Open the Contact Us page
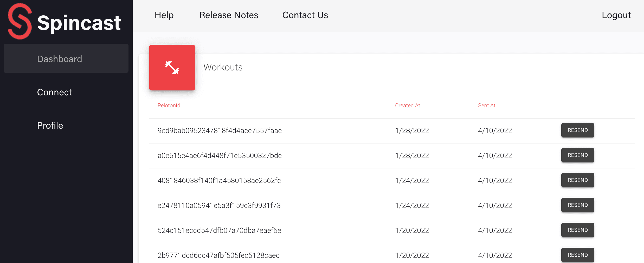644x263 pixels. 305,15
